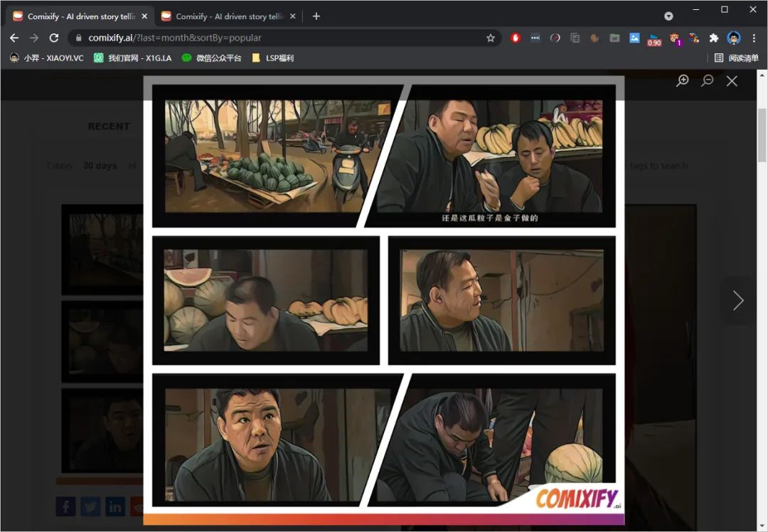Click the browser forward arrow
Image resolution: width=768 pixels, height=532 pixels.
[34, 38]
